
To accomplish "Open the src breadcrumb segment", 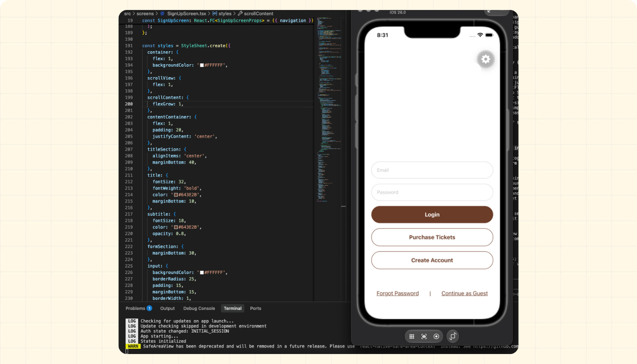I will (x=127, y=14).
